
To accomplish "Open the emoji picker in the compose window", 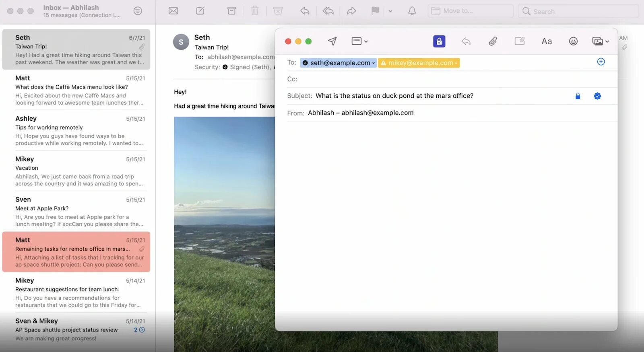I will [573, 41].
